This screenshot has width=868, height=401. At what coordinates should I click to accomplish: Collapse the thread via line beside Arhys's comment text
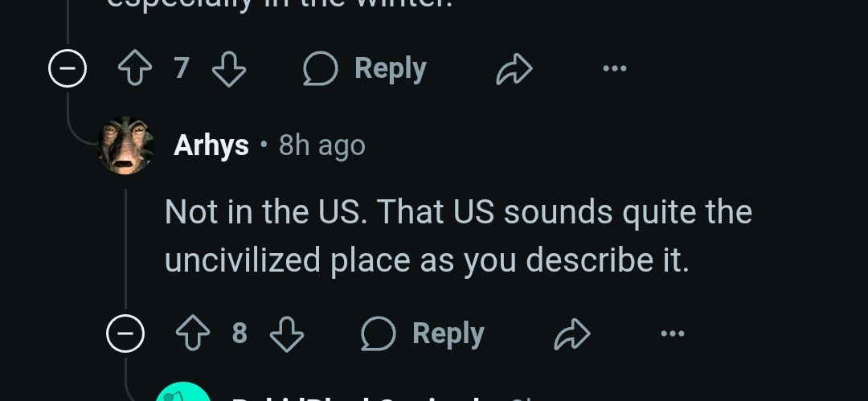(x=125, y=249)
